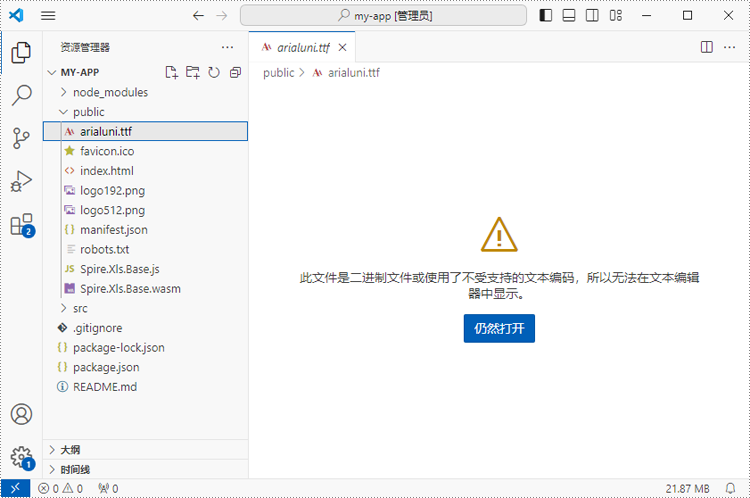The image size is (750, 498).
Task: Open editor more actions ellipsis
Action: [729, 47]
